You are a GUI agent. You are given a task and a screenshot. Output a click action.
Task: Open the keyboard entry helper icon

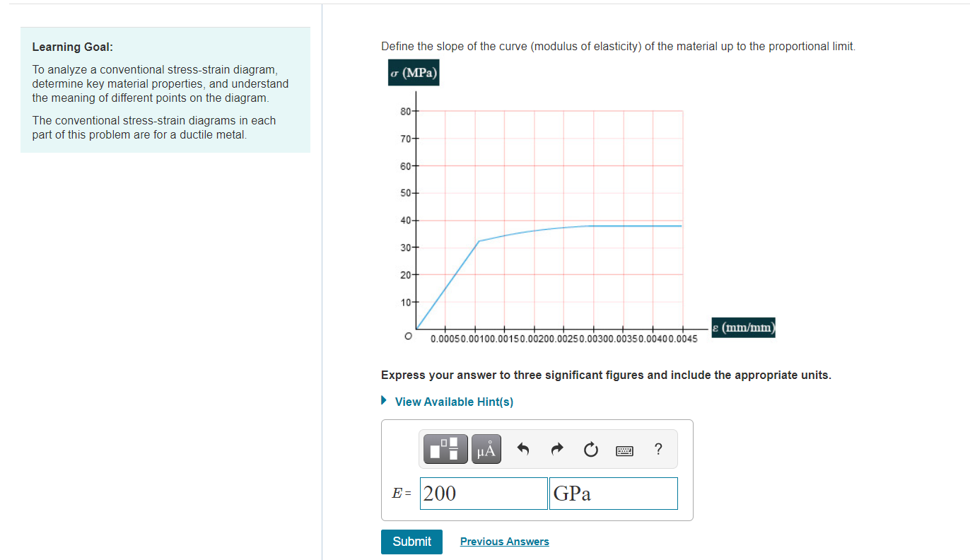(x=624, y=450)
